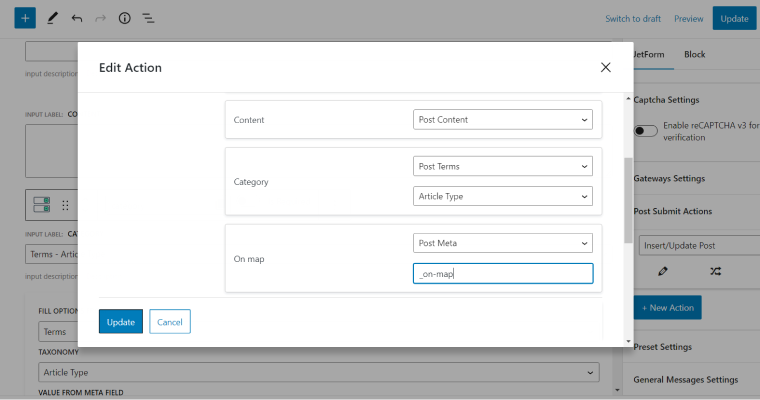Click the pencil edit action icon
This screenshot has height=400, width=760.
(x=663, y=271)
